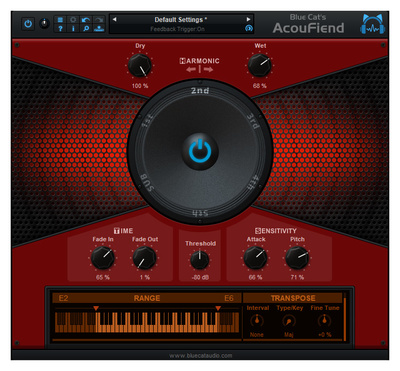Click the 'AcouFiend' plugin title
Screen dimensions: 400x371
pyautogui.click(x=308, y=28)
